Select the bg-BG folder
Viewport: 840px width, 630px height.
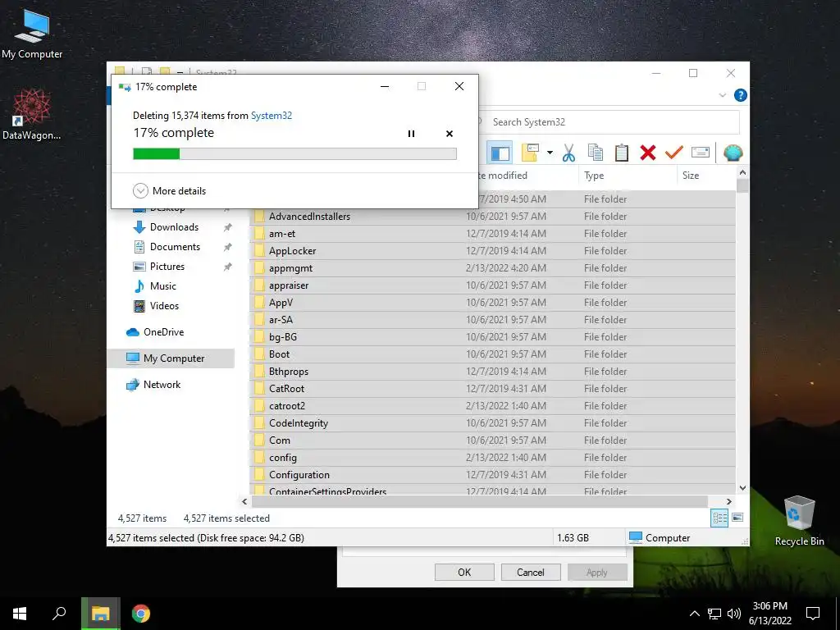coord(492,337)
